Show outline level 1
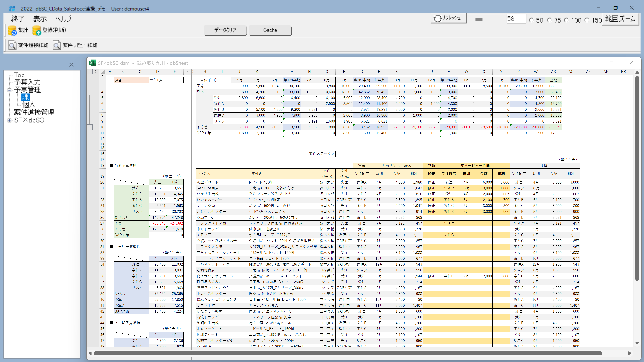 tap(90, 72)
